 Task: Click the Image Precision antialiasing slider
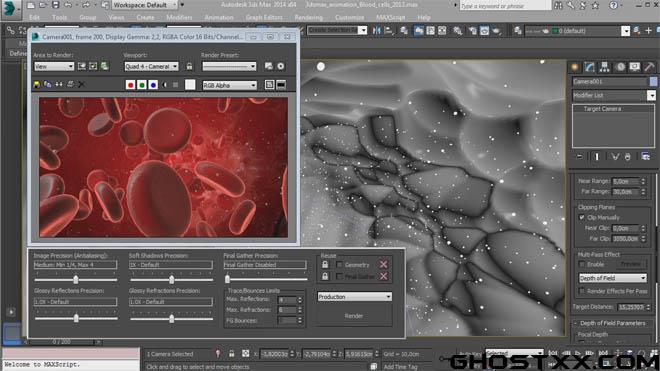pyautogui.click(x=76, y=279)
